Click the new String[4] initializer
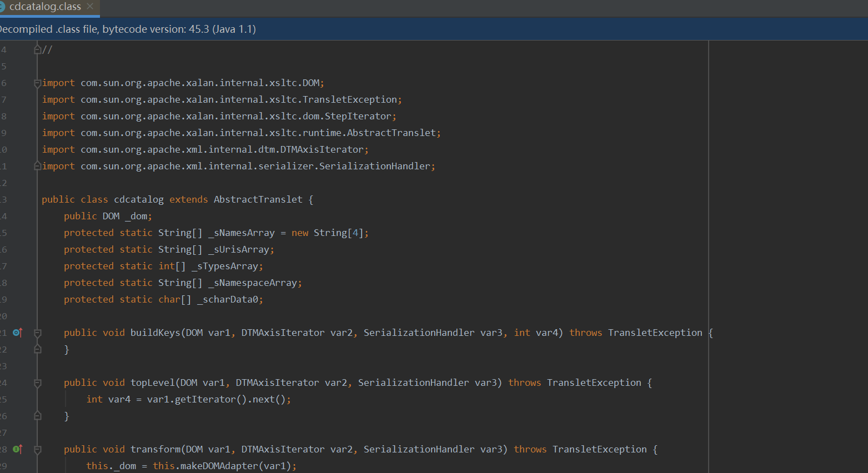This screenshot has height=473, width=868. (328, 233)
